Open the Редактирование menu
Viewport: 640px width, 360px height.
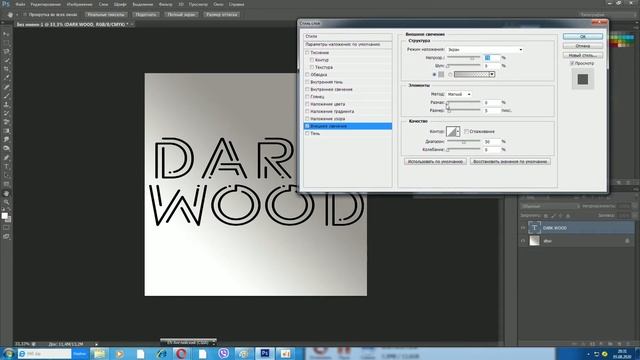point(46,4)
